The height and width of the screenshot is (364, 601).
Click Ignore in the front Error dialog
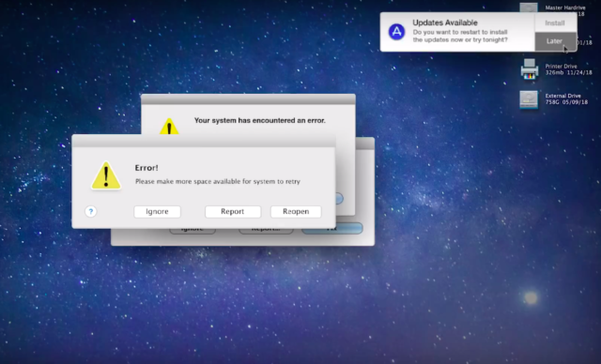click(x=157, y=212)
